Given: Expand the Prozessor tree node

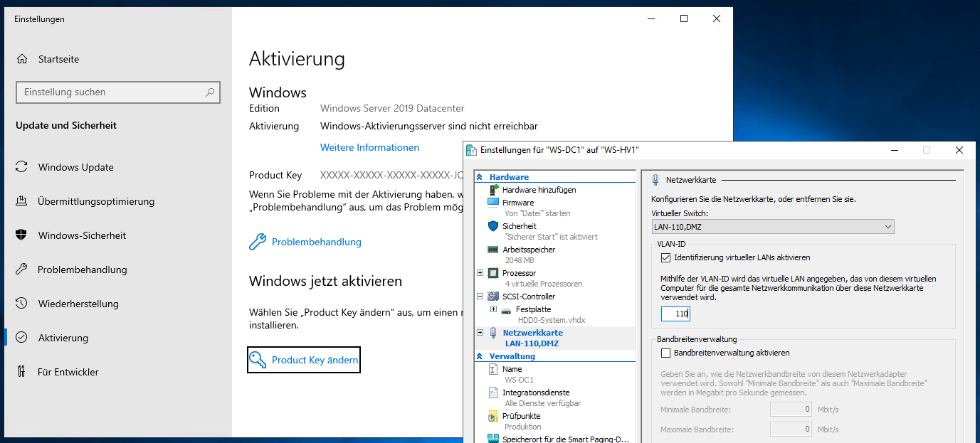Looking at the screenshot, I should [480, 273].
